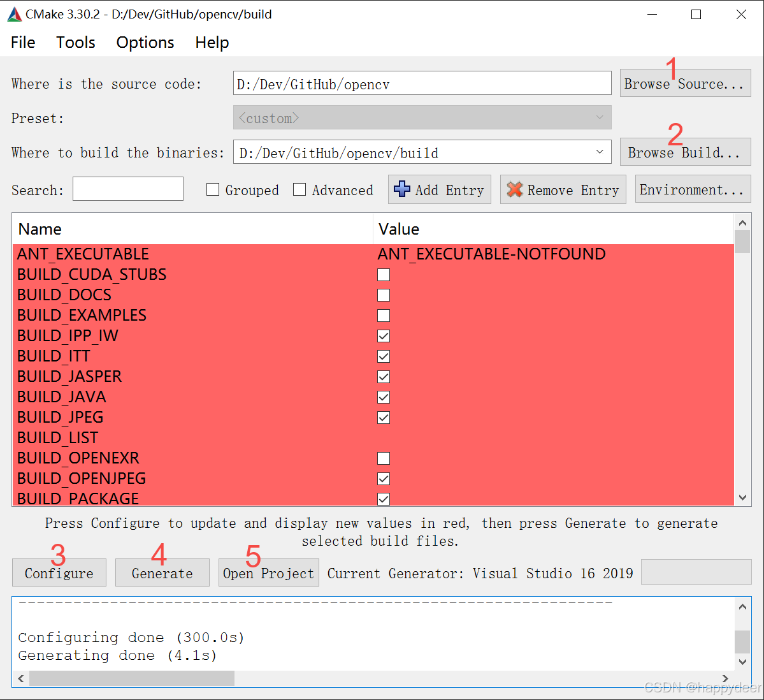The image size is (764, 700).
Task: Enable the BUILD_OPENEXR checkbox
Action: 384,459
